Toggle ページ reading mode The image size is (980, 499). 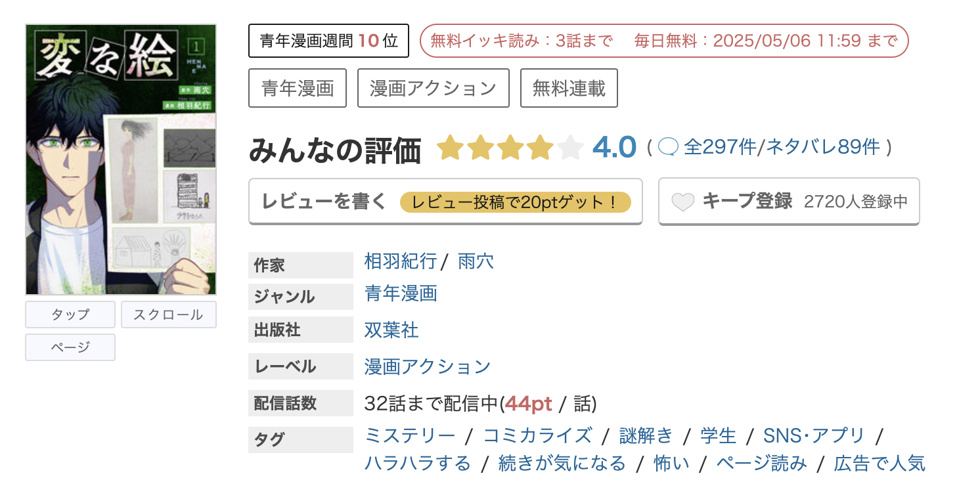click(x=70, y=347)
